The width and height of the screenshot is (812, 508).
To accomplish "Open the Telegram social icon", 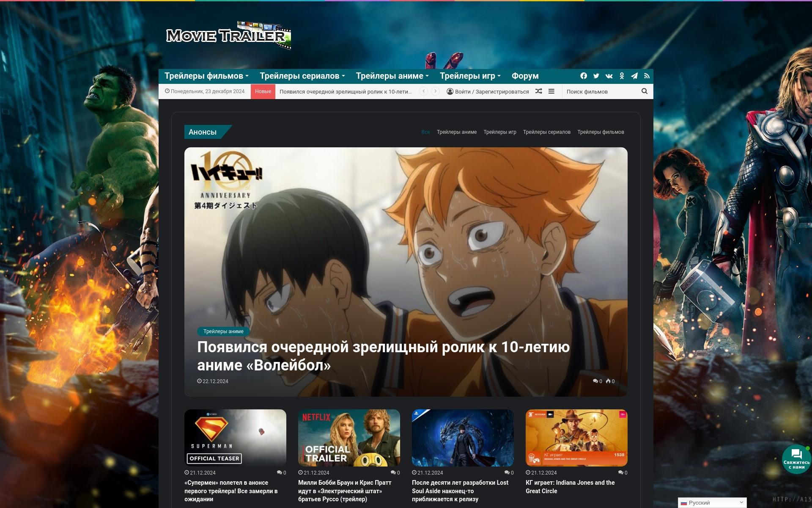I will [634, 76].
